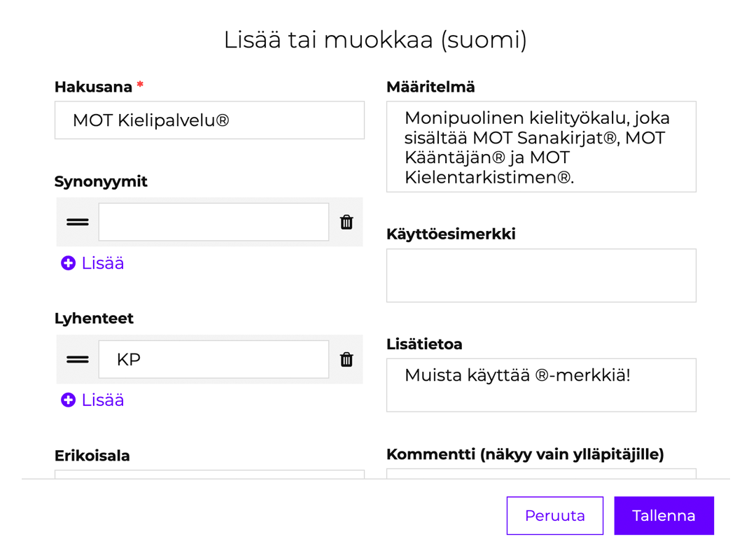Image resolution: width=756 pixels, height=560 pixels.
Task: Edit the Lisätietoa text box
Action: [541, 385]
